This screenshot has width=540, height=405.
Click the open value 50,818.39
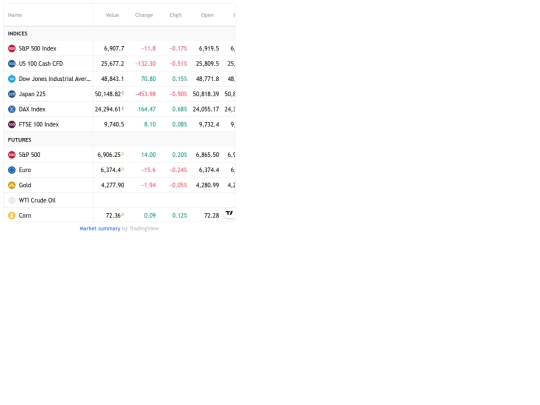[206, 94]
